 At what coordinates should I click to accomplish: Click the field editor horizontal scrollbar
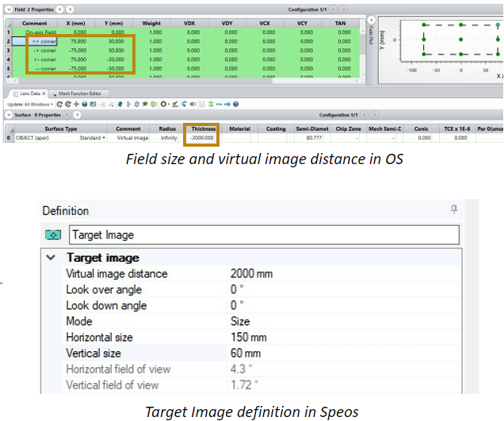pyautogui.click(x=185, y=81)
